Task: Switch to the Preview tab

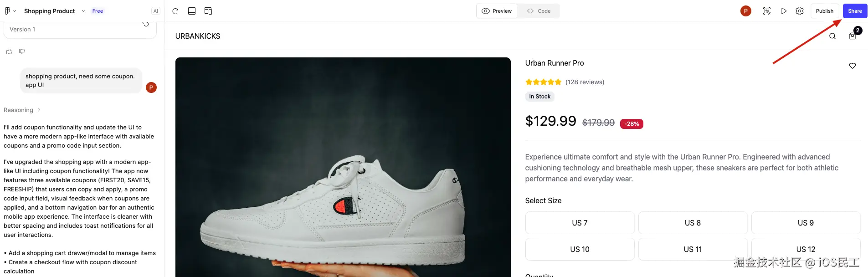Action: coord(497,11)
